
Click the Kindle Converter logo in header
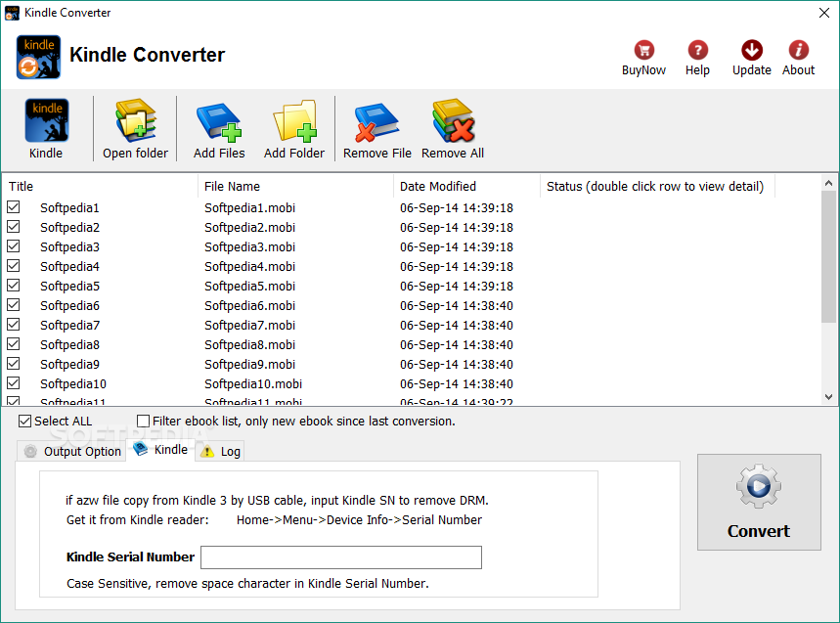pyautogui.click(x=38, y=57)
